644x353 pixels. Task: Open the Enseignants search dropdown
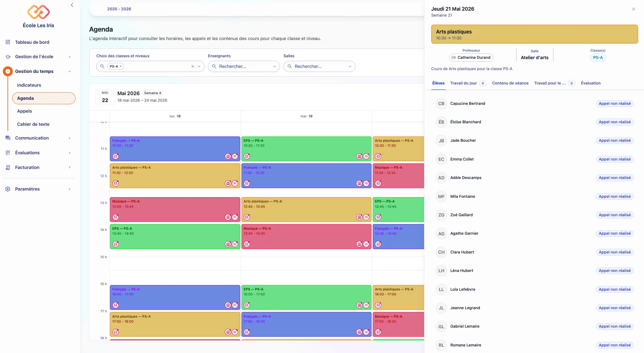244,66
